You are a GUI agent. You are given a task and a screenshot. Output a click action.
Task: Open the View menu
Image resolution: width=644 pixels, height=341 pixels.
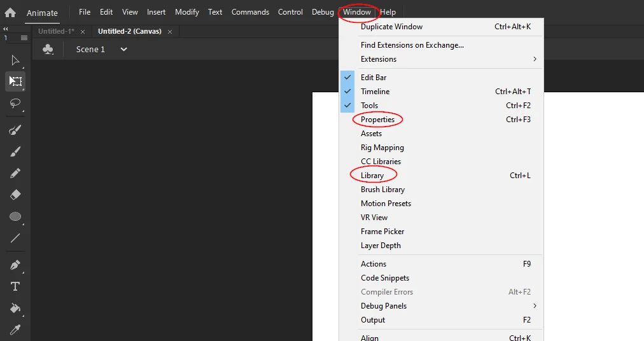[130, 12]
